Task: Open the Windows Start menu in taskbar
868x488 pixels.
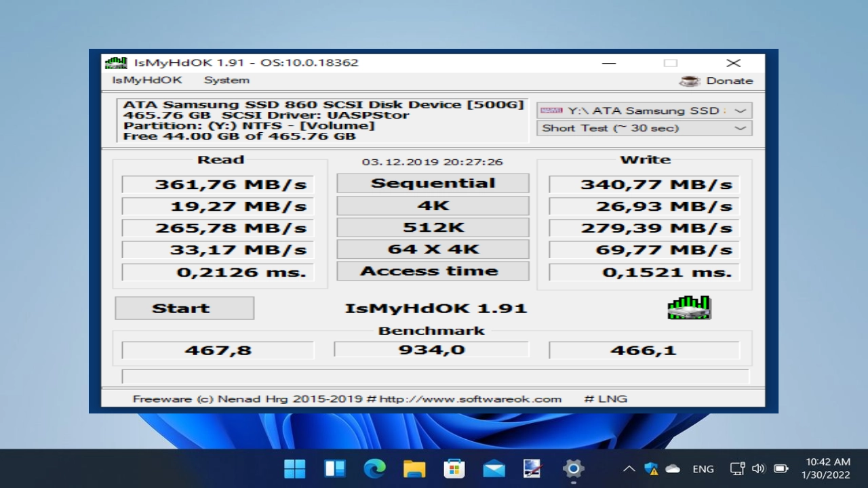Action: (295, 468)
